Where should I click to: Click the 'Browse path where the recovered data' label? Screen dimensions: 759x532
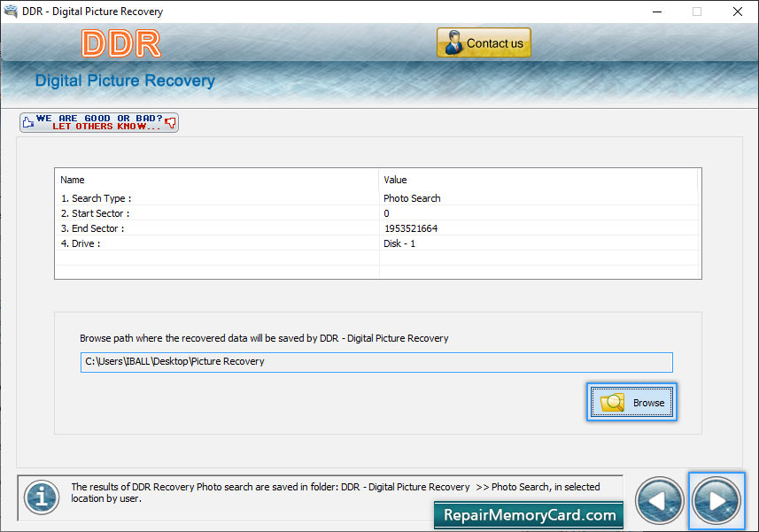(264, 338)
